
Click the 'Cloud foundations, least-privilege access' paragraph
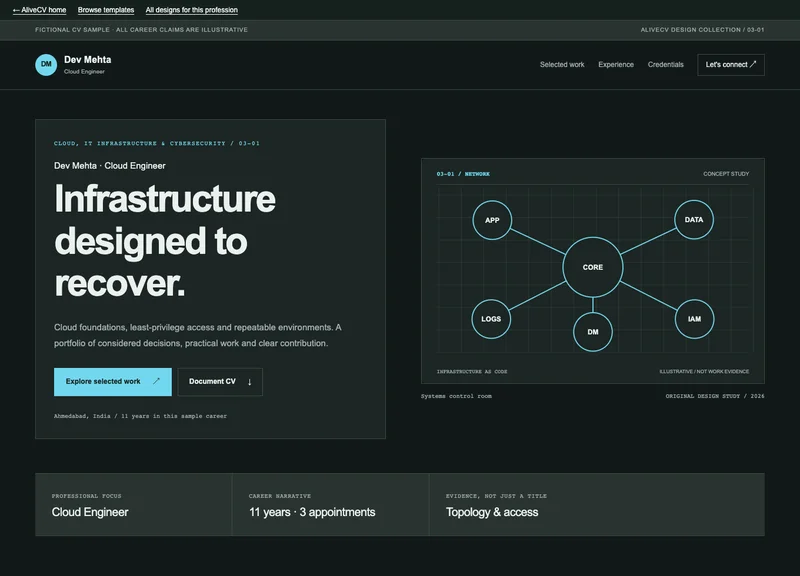198,335
